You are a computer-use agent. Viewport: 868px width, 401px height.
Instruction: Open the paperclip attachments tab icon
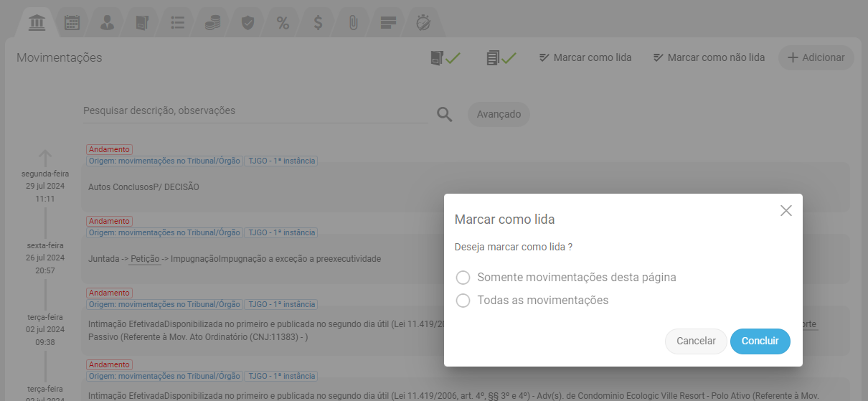353,23
